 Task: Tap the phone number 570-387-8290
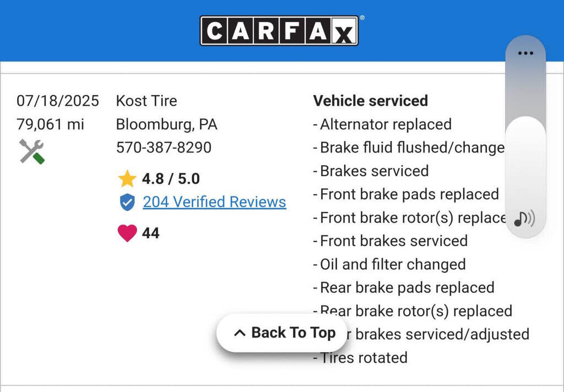pyautogui.click(x=164, y=148)
